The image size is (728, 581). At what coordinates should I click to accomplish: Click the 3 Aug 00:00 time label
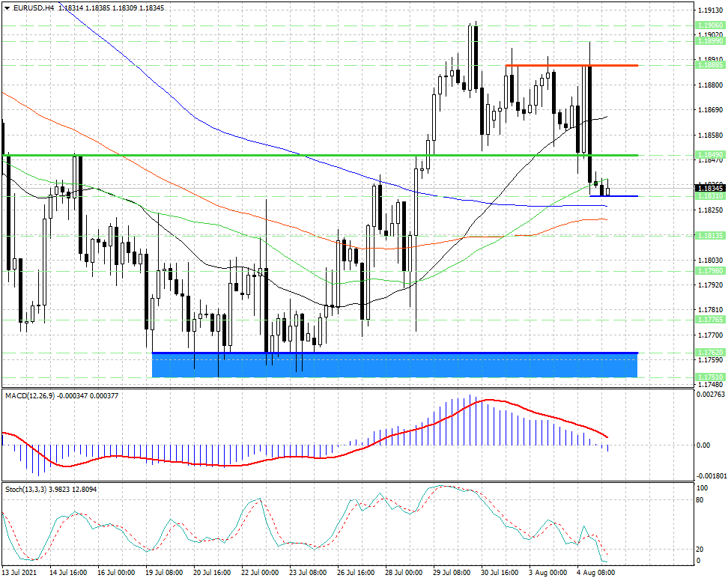click(x=547, y=573)
